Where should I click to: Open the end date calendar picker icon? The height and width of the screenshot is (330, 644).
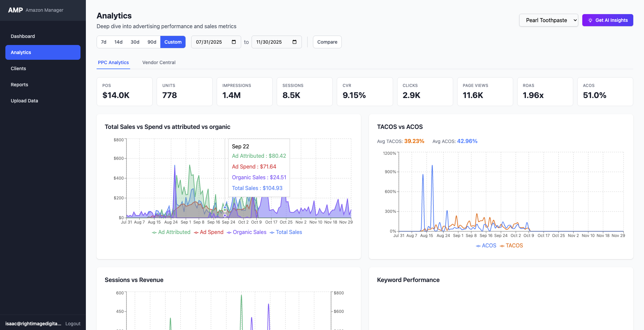coord(294,42)
